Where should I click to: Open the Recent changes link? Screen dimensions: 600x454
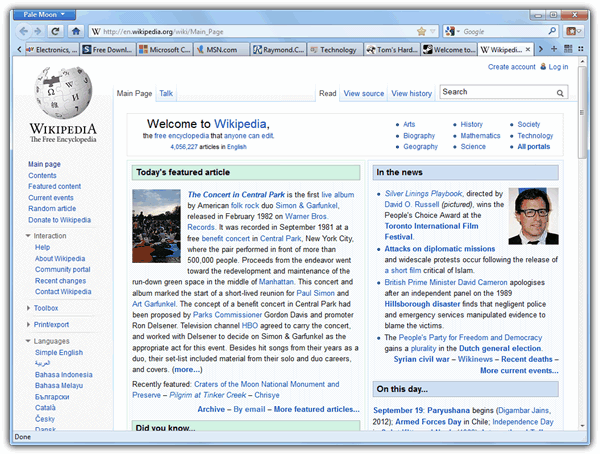click(60, 281)
